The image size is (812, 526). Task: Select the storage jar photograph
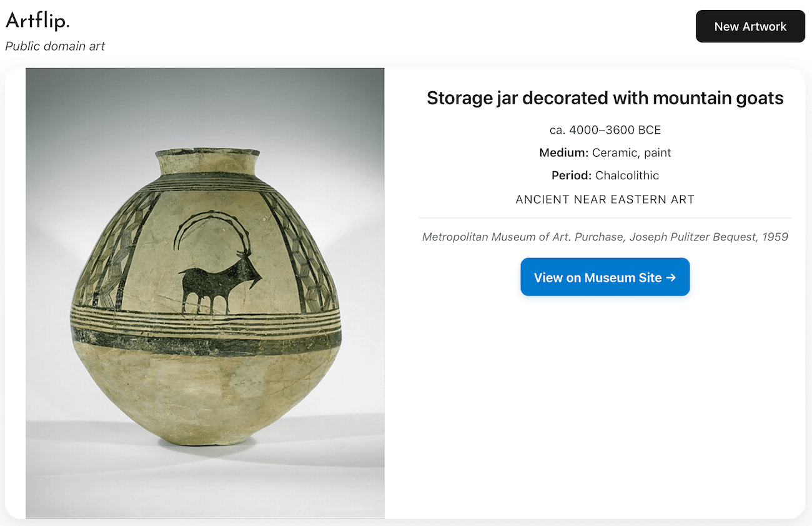tap(205, 292)
